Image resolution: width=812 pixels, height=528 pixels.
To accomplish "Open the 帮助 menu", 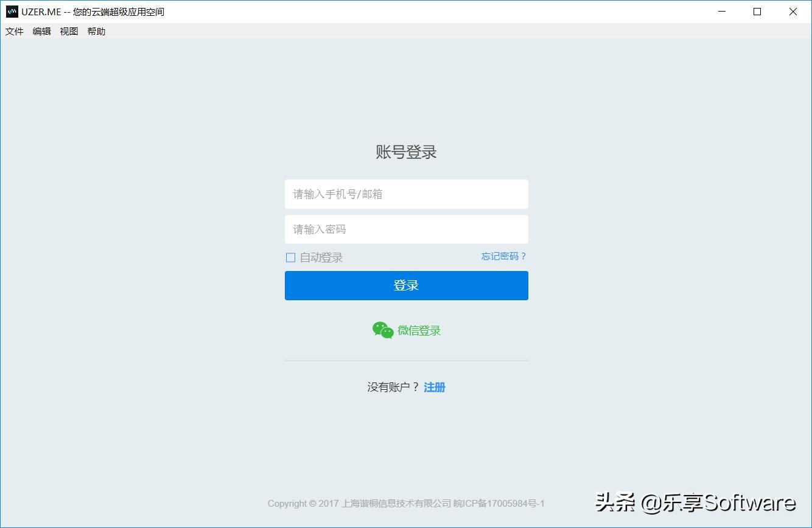I will click(96, 31).
